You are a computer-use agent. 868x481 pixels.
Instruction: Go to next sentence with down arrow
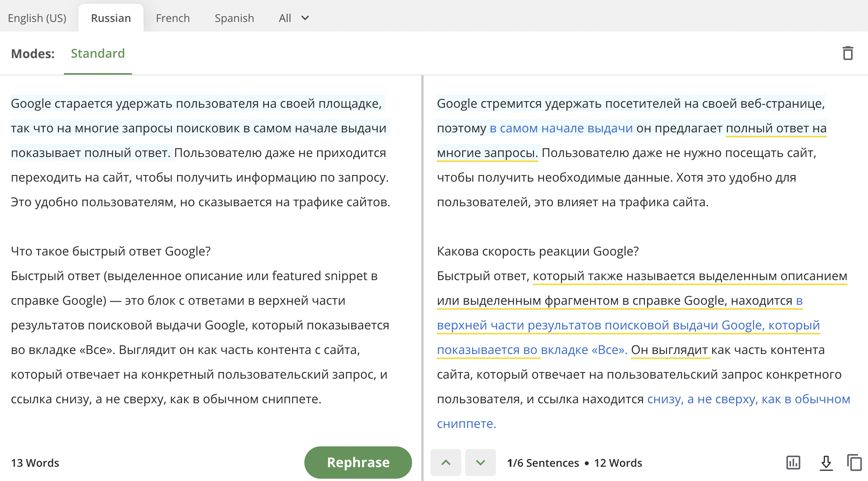tap(480, 463)
